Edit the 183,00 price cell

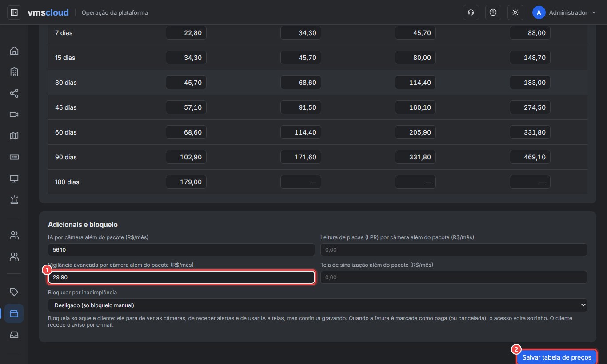[530, 83]
